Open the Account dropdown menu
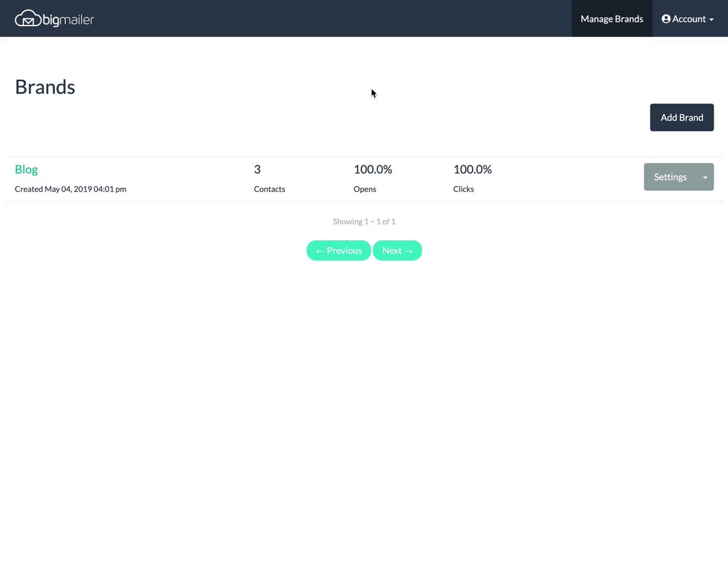 (687, 19)
